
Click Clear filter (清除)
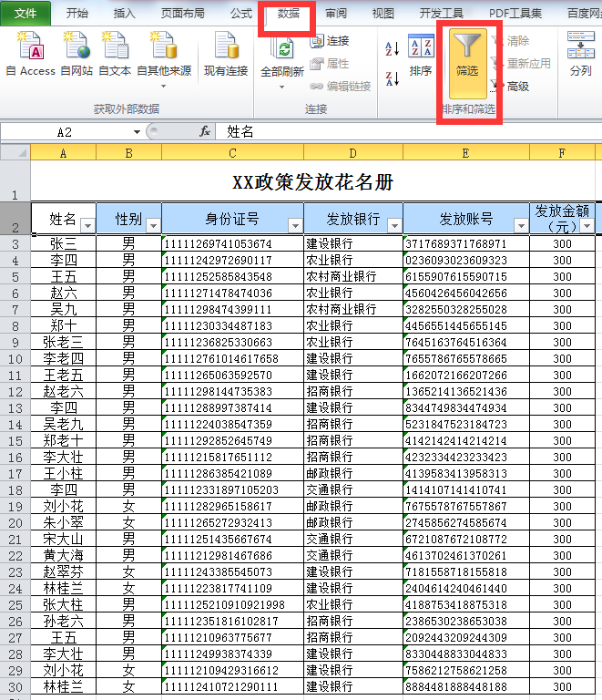(x=511, y=41)
